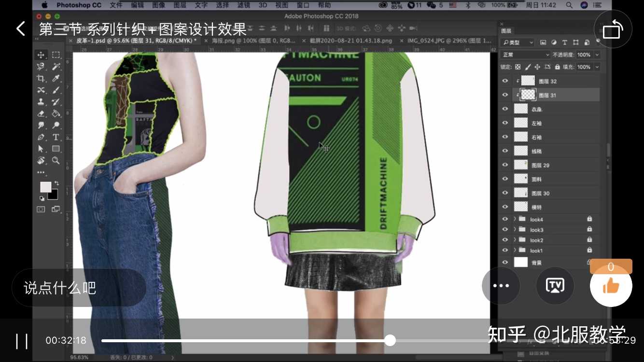
Task: Select the Horizontal Type tool
Action: [x=56, y=137]
